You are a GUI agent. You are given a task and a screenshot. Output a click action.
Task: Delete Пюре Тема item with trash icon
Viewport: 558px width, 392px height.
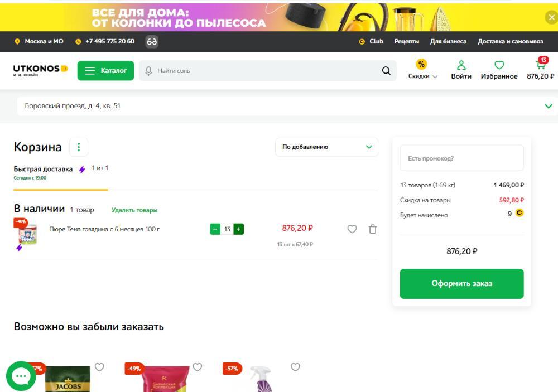[x=373, y=229]
